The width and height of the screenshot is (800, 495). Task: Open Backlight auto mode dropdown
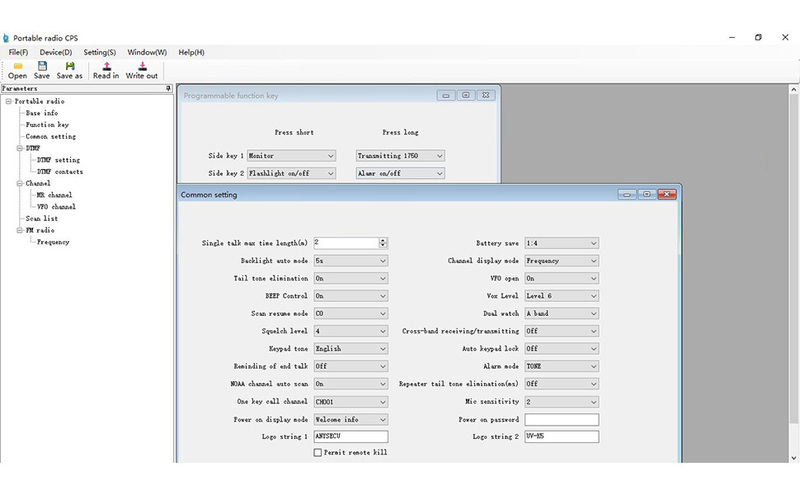point(351,261)
